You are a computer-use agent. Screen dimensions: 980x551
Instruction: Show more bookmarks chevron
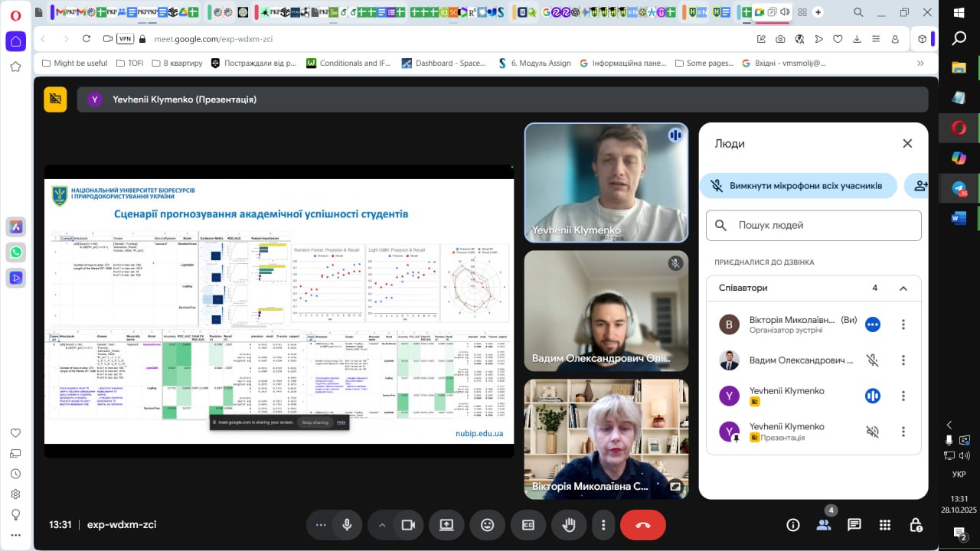pyautogui.click(x=921, y=63)
